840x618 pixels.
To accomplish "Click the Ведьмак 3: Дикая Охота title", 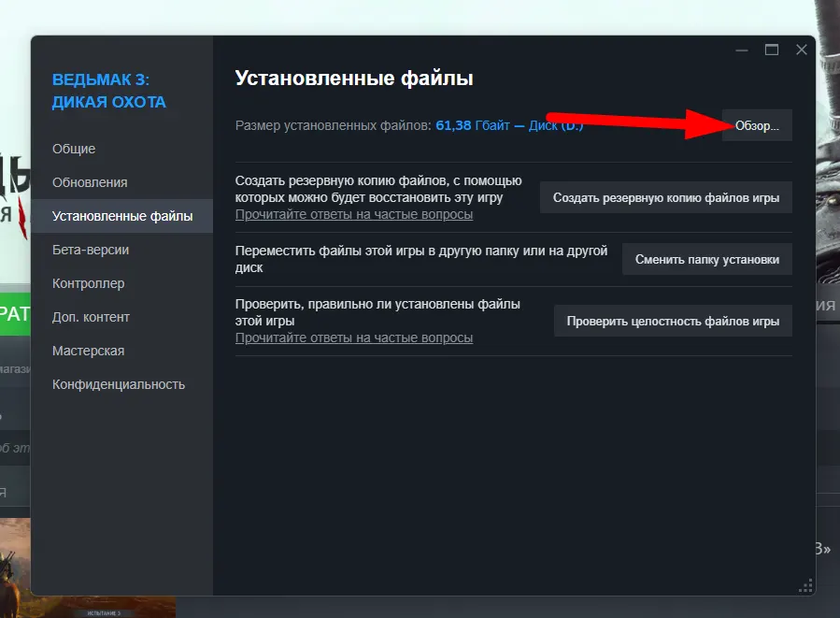I will [109, 91].
